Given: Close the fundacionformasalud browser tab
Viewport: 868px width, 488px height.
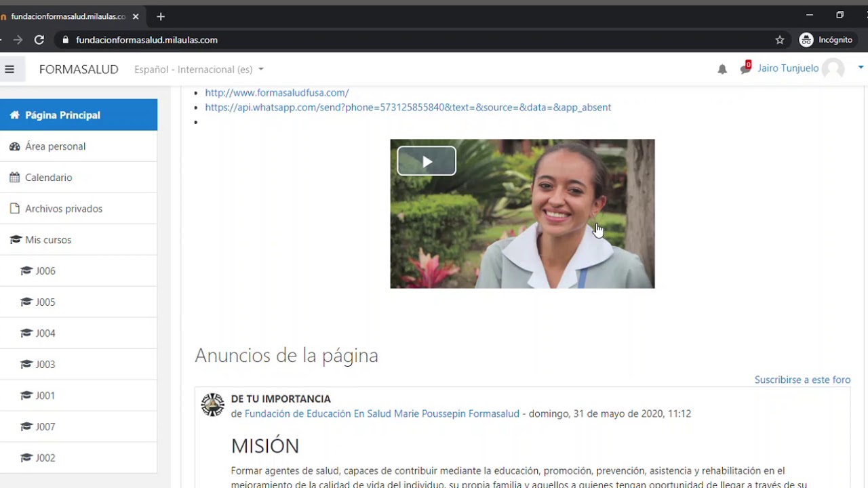Looking at the screenshot, I should (x=136, y=16).
